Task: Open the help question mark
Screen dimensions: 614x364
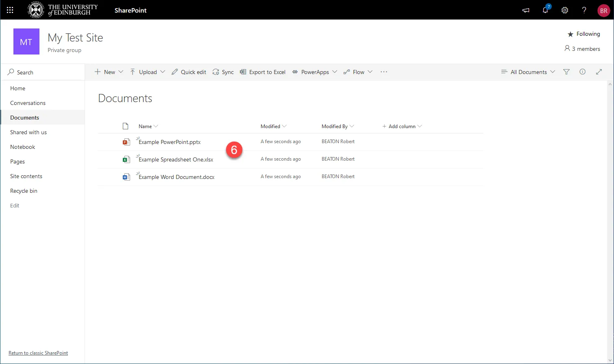Action: click(x=584, y=10)
